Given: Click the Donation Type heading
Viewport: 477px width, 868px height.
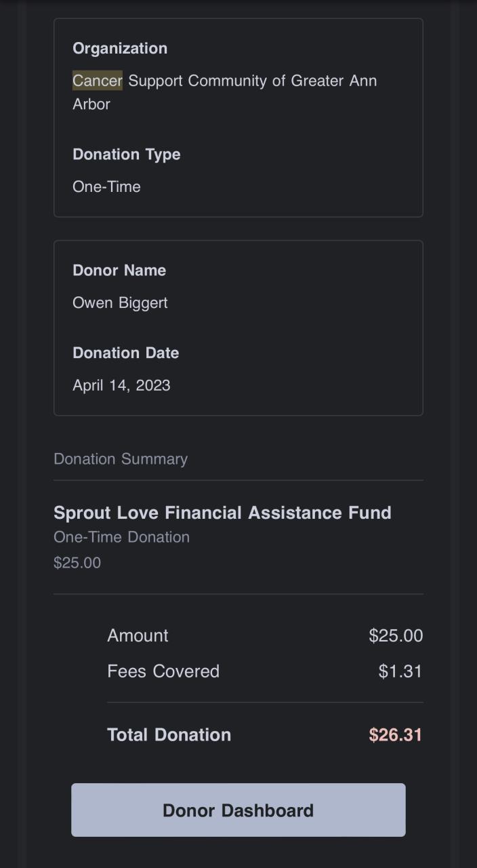Looking at the screenshot, I should pyautogui.click(x=127, y=154).
